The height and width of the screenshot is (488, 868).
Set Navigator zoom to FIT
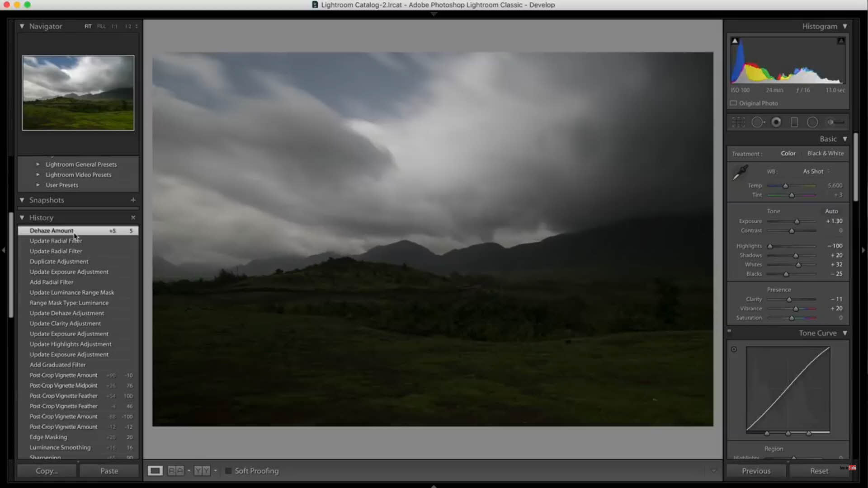(x=88, y=26)
